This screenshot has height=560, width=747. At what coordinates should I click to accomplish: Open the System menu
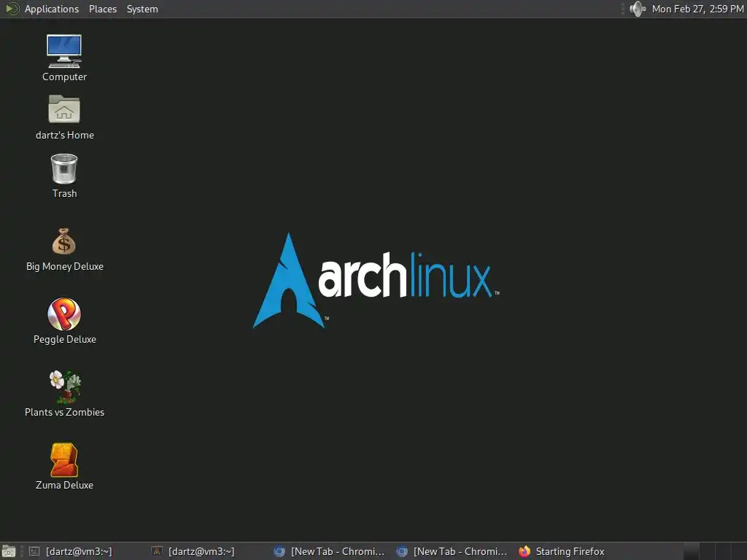[142, 9]
